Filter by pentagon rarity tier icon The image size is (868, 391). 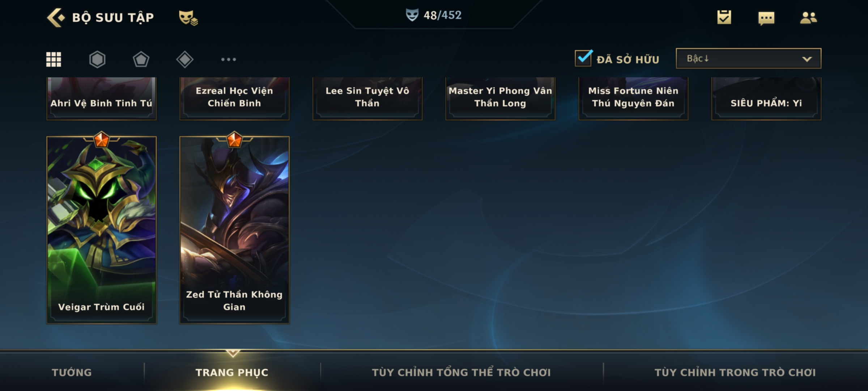[x=141, y=59]
